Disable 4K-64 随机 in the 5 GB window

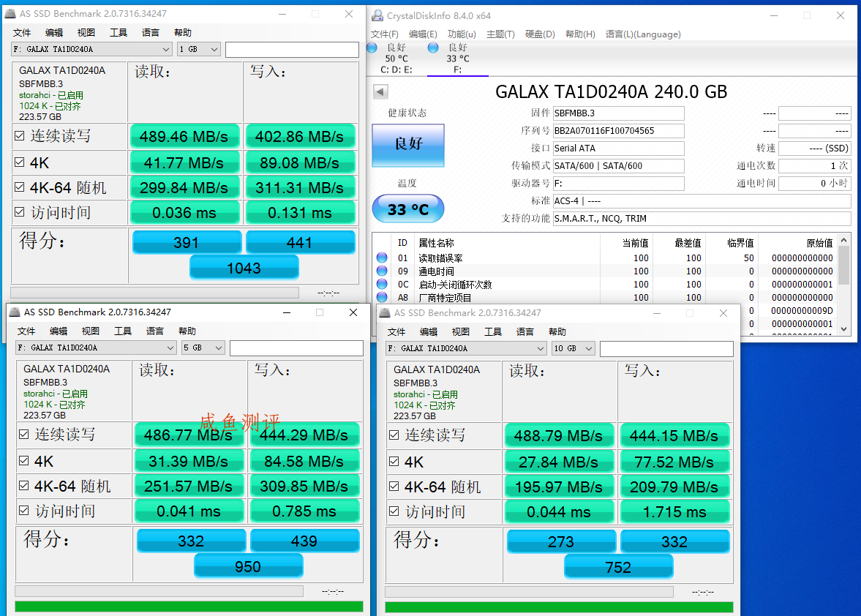click(23, 486)
